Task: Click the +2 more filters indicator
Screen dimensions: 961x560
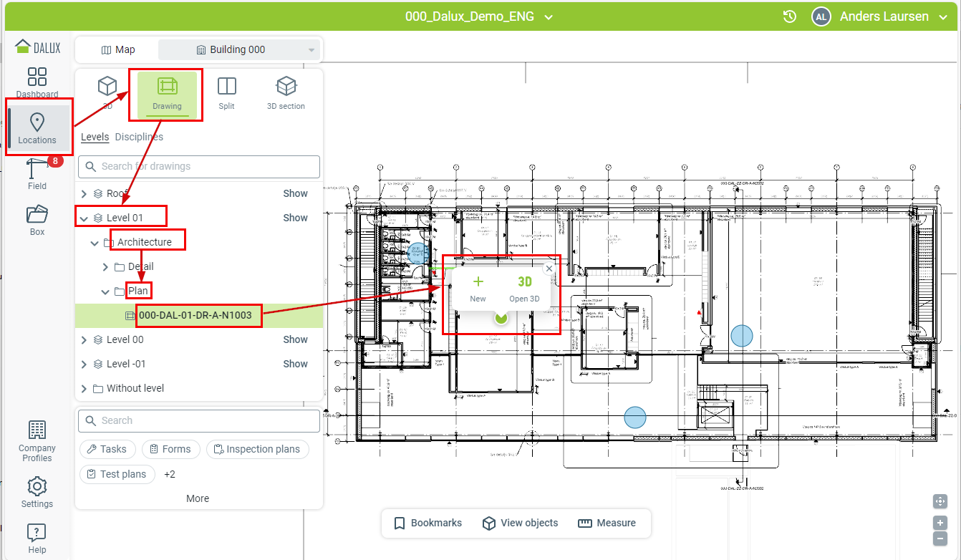Action: (170, 474)
